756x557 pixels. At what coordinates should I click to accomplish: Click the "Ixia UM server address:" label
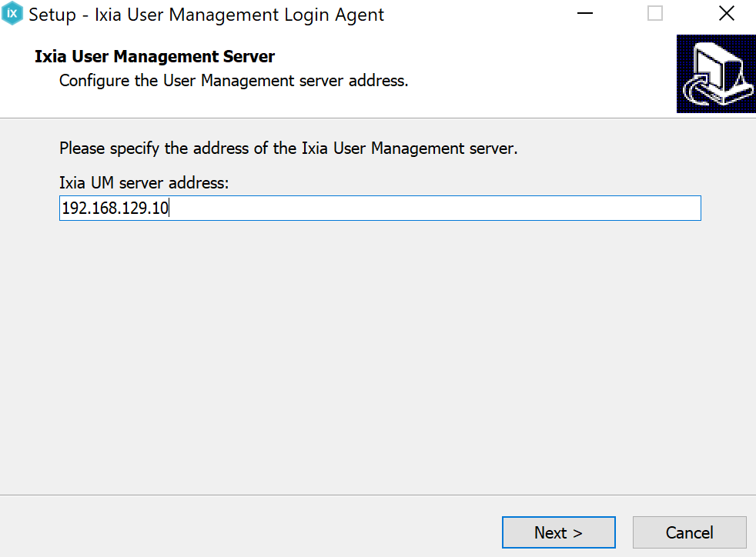coord(144,183)
